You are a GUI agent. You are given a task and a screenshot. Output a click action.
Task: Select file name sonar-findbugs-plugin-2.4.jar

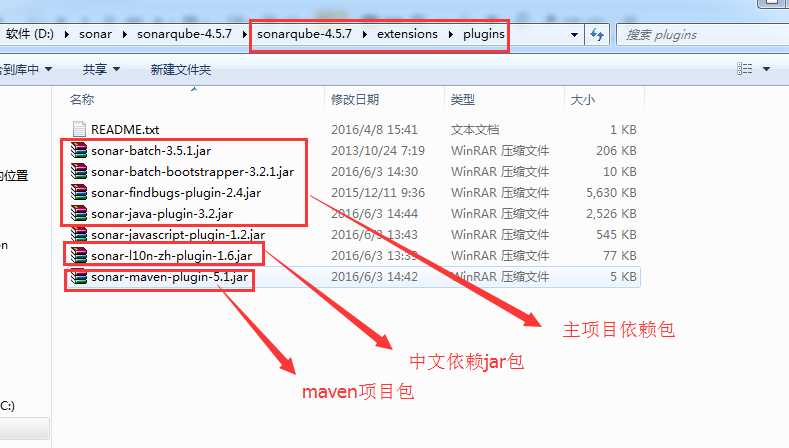176,193
